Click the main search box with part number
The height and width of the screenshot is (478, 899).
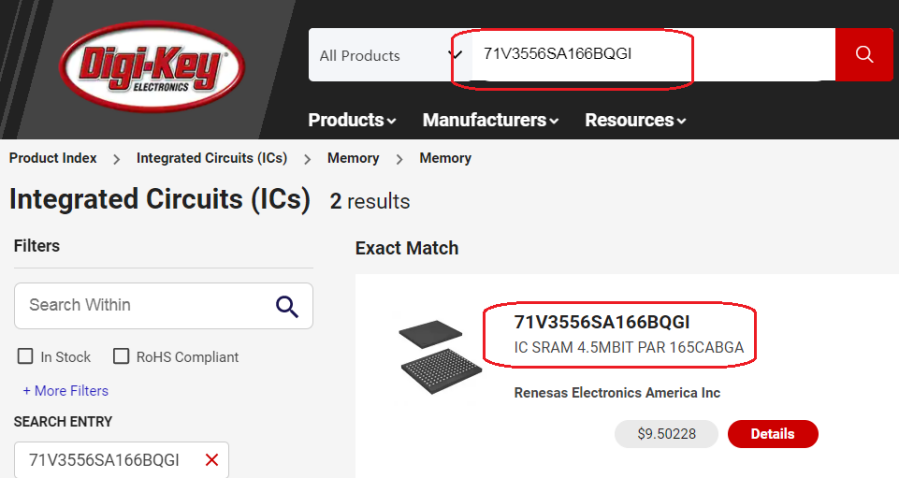[650, 54]
